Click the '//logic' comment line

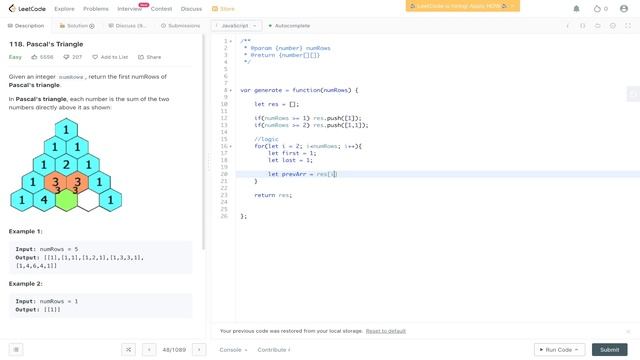pyautogui.click(x=266, y=139)
